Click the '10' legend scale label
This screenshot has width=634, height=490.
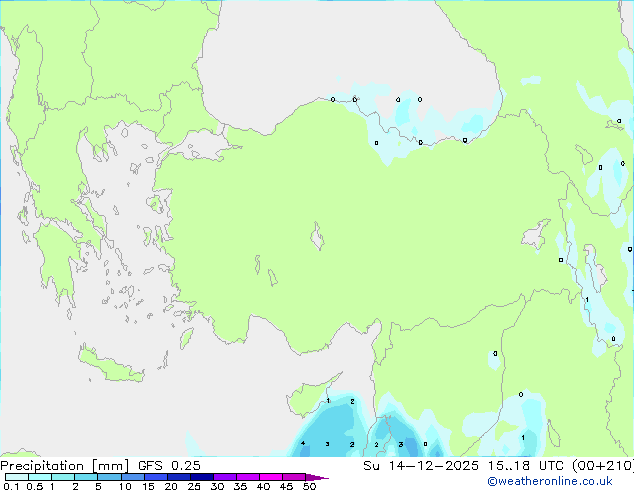point(125,486)
